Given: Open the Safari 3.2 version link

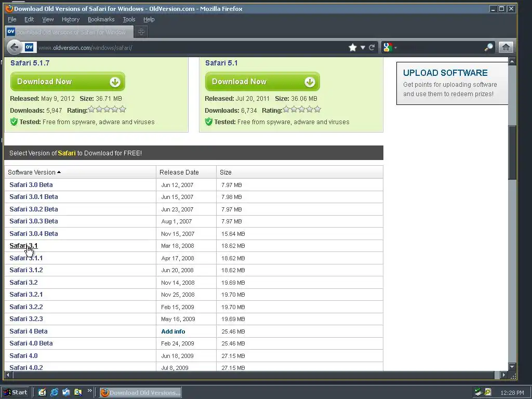Looking at the screenshot, I should coord(23,283).
